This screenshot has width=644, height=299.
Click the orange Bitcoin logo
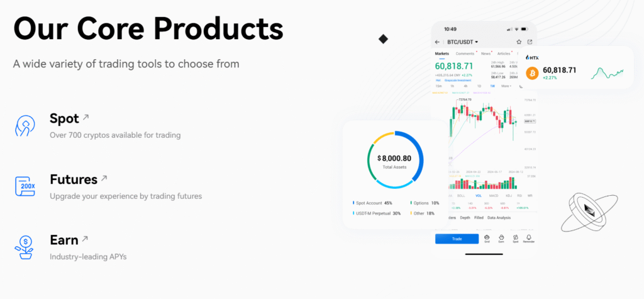coord(532,74)
